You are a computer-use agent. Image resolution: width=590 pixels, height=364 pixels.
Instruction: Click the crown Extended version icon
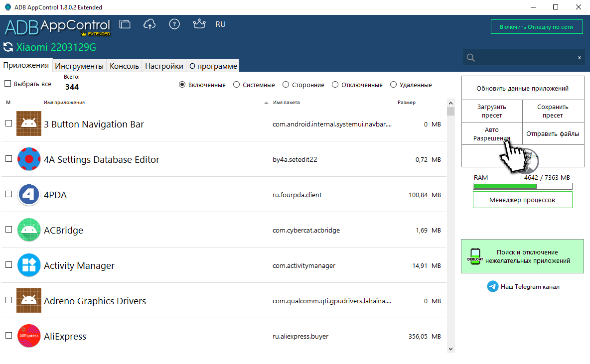[199, 24]
